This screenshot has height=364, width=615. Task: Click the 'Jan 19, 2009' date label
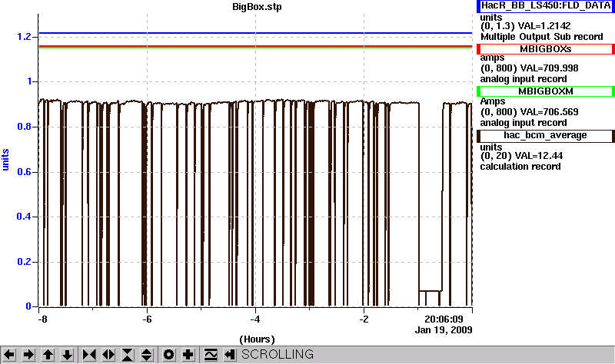444,330
